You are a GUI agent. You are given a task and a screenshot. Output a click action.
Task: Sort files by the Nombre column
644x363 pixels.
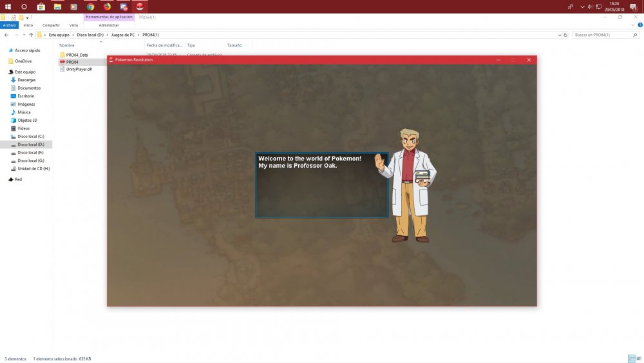coord(67,45)
